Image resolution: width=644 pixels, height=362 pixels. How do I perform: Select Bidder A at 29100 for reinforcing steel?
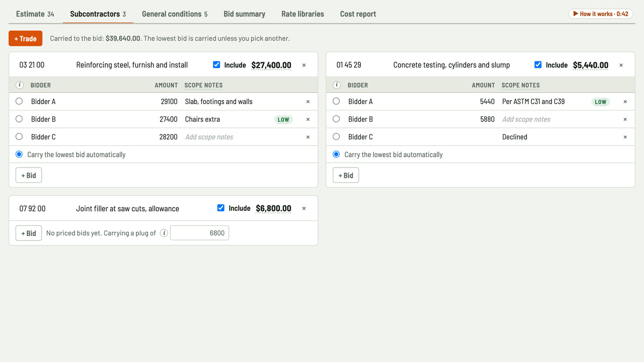click(19, 101)
